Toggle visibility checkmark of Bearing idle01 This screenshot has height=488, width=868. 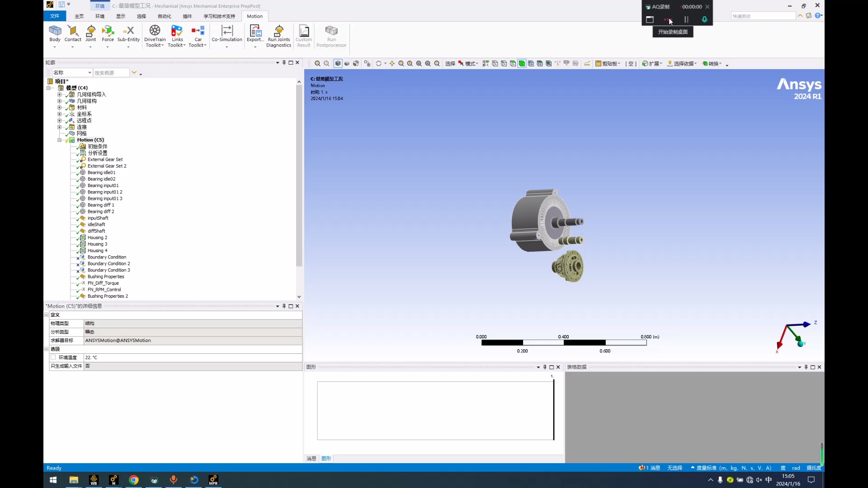click(78, 173)
